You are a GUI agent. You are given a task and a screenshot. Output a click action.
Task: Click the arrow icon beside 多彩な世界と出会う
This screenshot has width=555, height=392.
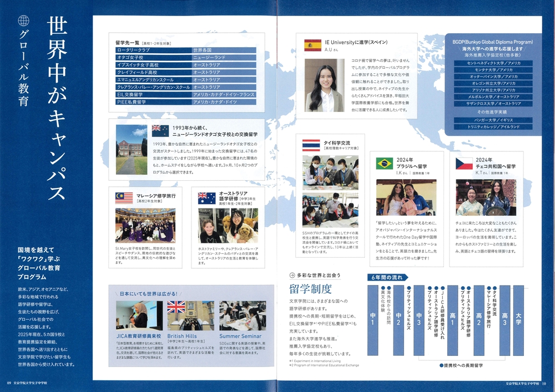[x=292, y=275]
